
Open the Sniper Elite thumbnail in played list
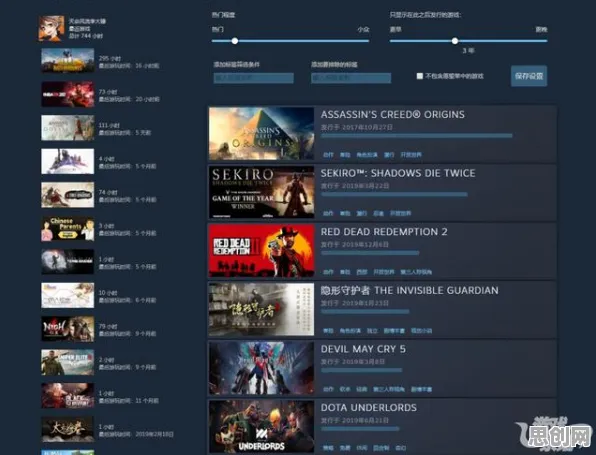(68, 363)
